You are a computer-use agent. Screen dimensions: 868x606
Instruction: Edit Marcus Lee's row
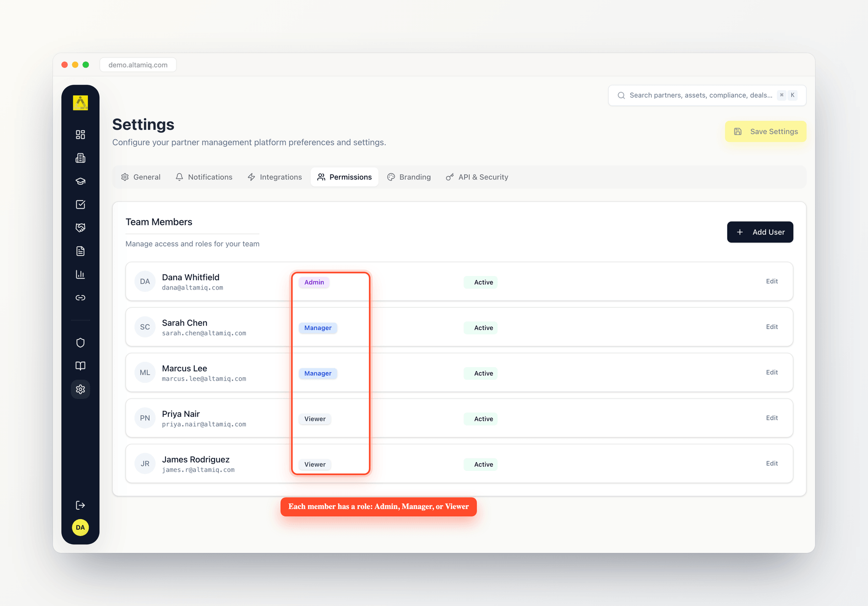pos(772,372)
